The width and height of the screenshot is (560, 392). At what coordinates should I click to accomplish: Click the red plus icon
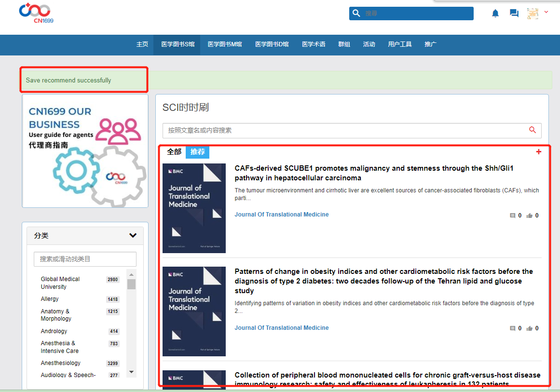tap(539, 152)
